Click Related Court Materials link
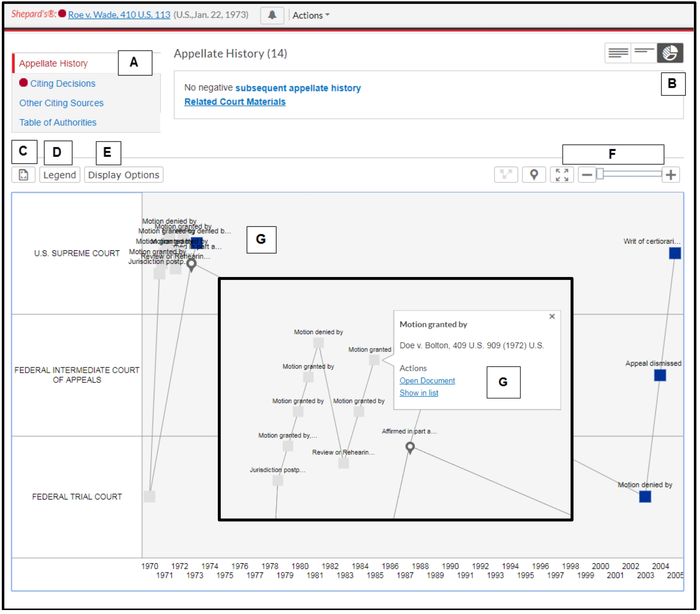Screen dimensions: 700x614 click(x=235, y=102)
